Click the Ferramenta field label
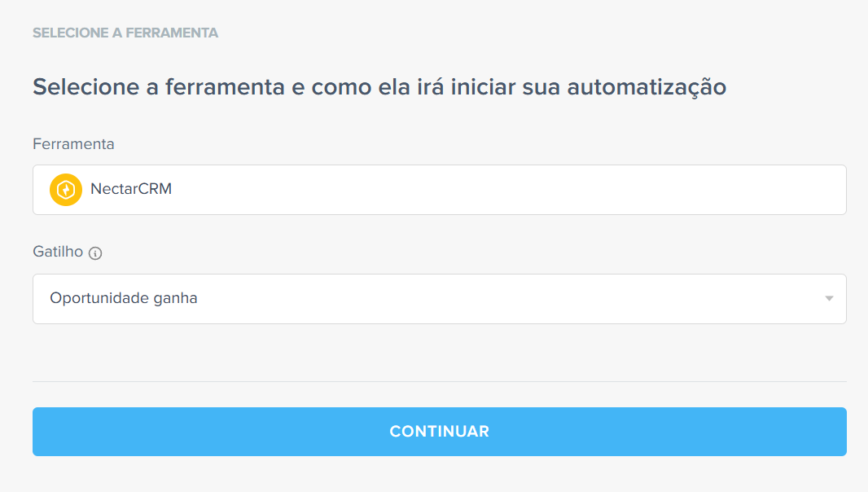The height and width of the screenshot is (492, 868). (73, 144)
